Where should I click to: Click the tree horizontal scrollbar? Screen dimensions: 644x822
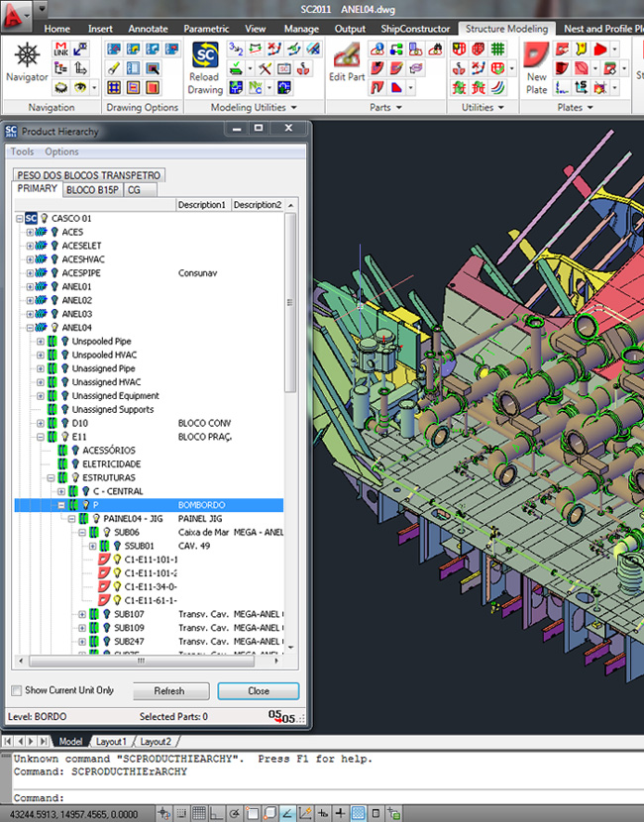coord(142,661)
